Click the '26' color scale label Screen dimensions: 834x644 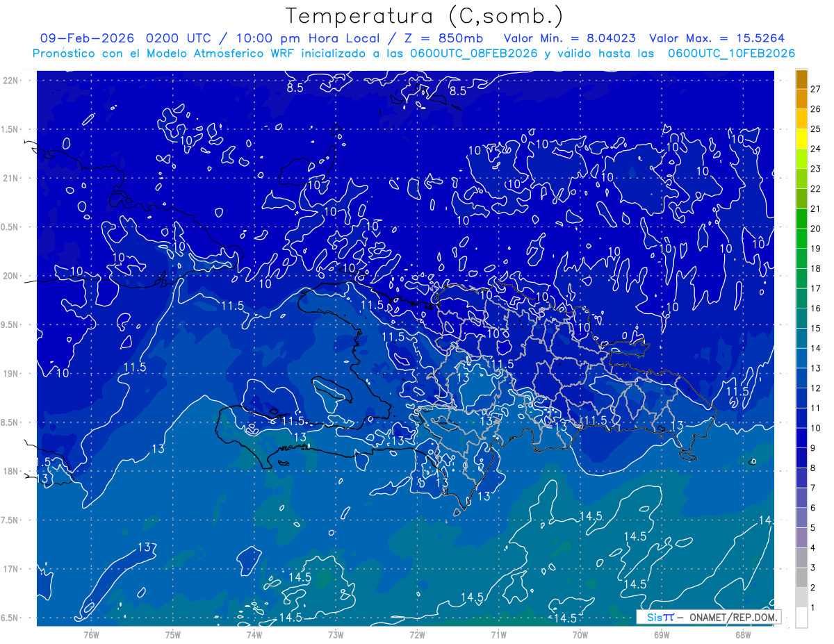(816, 109)
